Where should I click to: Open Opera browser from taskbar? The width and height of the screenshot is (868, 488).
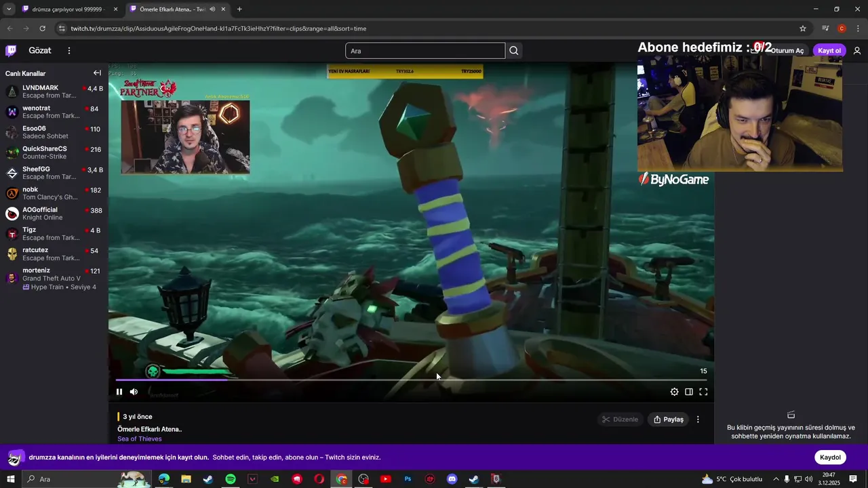[x=319, y=479]
